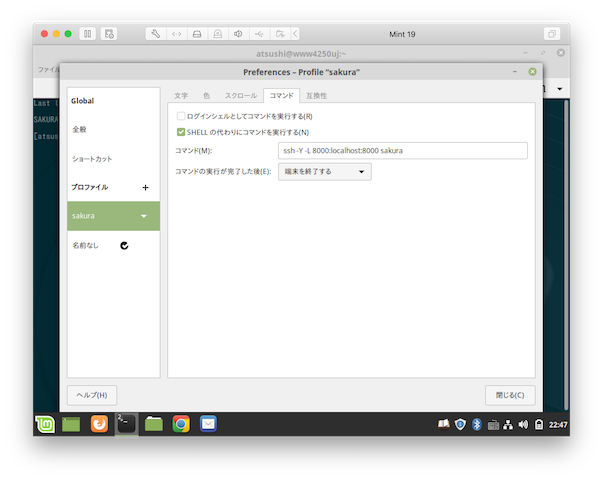Viewport: 603px width, 480px height.
Task: Select ショートカット in the Global sidebar
Action: (93, 159)
